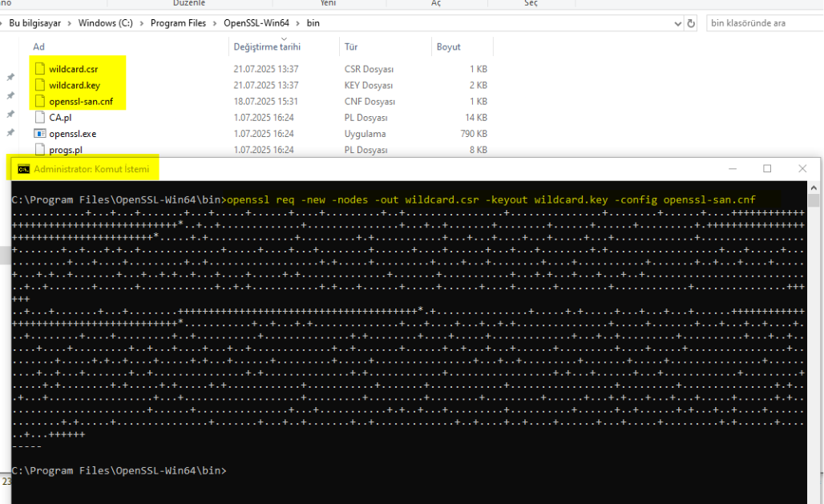Expand chevron after Bu bilgisayar breadcrumb
824x504 pixels.
coord(70,24)
